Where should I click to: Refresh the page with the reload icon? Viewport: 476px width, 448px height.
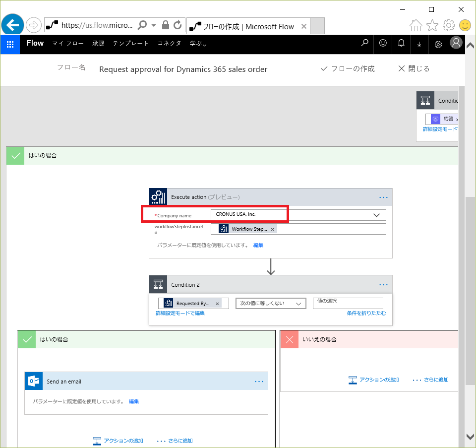178,25
